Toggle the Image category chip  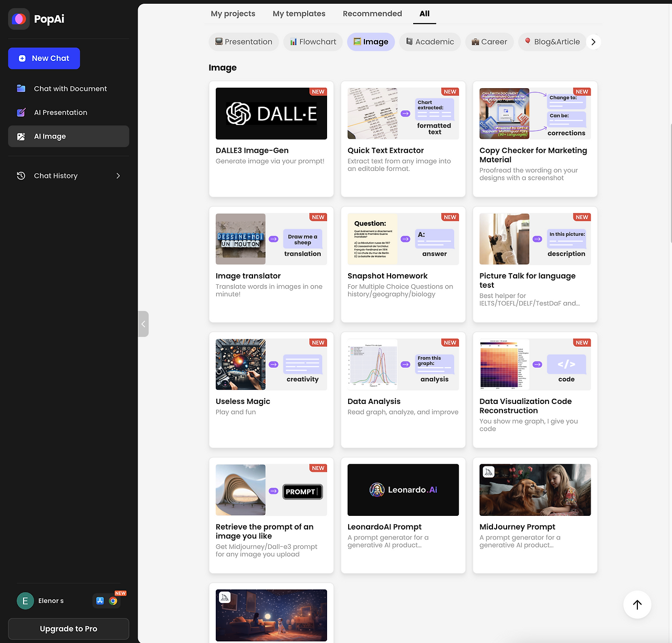point(371,42)
